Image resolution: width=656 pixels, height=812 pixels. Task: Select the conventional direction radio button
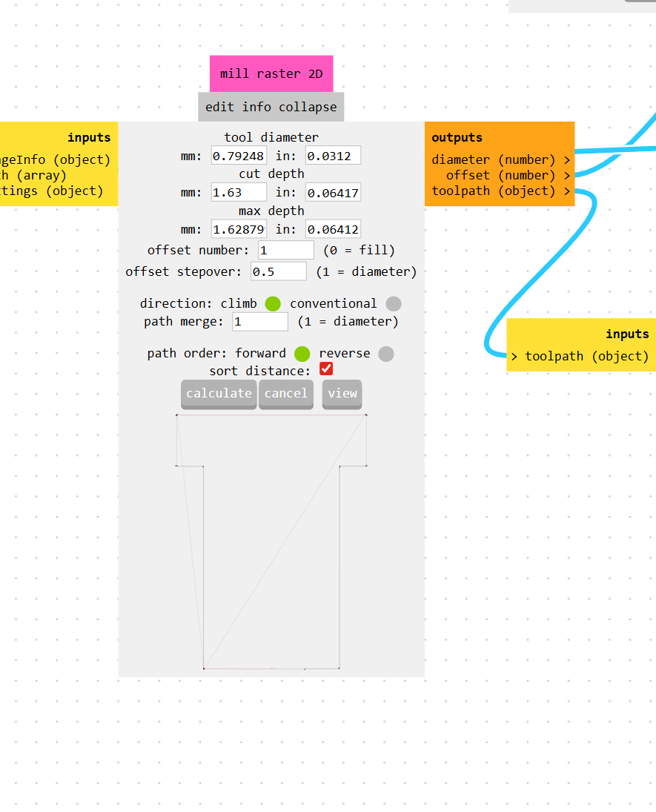pos(394,304)
